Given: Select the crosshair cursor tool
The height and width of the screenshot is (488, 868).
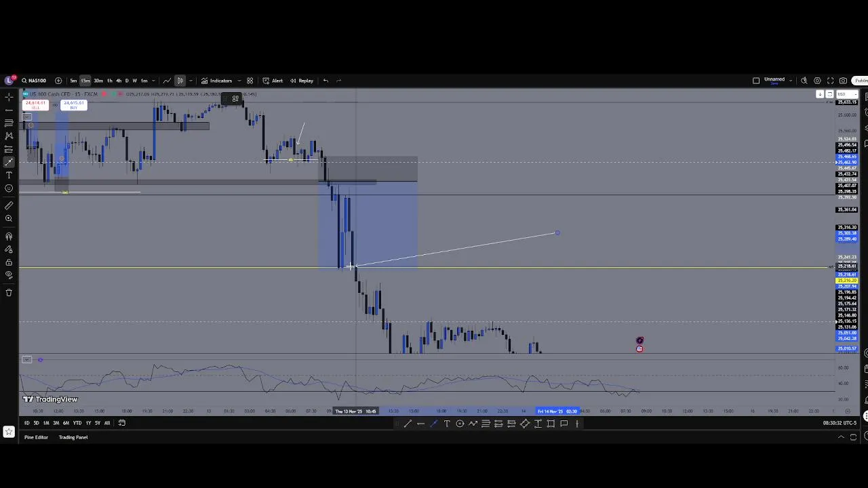Looking at the screenshot, I should click(9, 97).
